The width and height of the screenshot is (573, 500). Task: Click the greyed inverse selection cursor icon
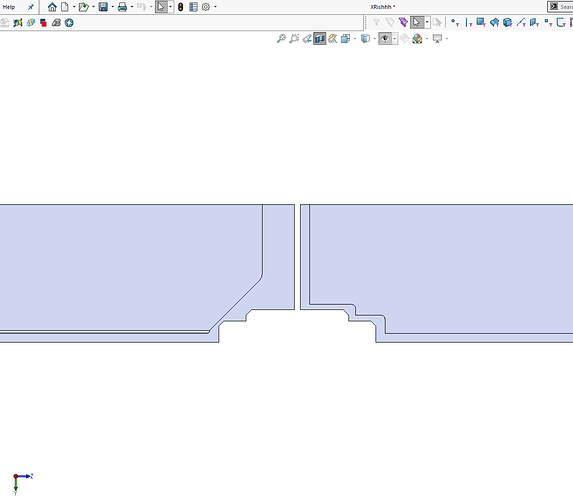(x=437, y=23)
